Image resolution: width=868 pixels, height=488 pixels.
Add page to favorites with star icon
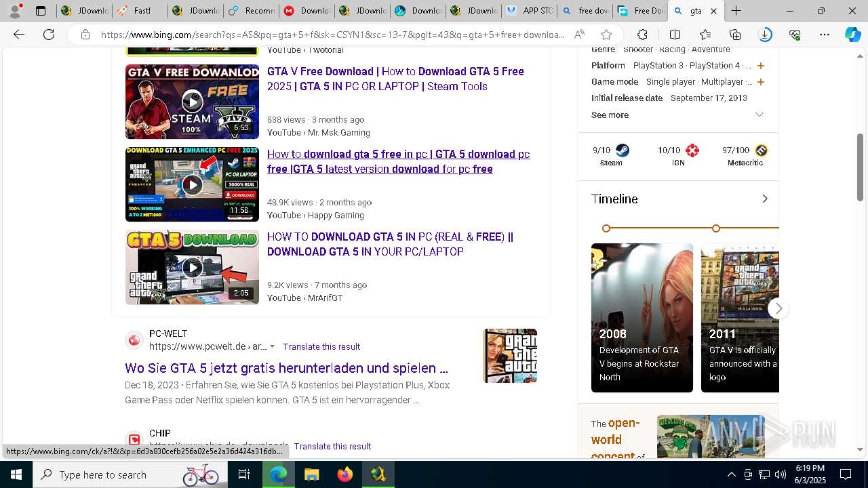pos(606,35)
